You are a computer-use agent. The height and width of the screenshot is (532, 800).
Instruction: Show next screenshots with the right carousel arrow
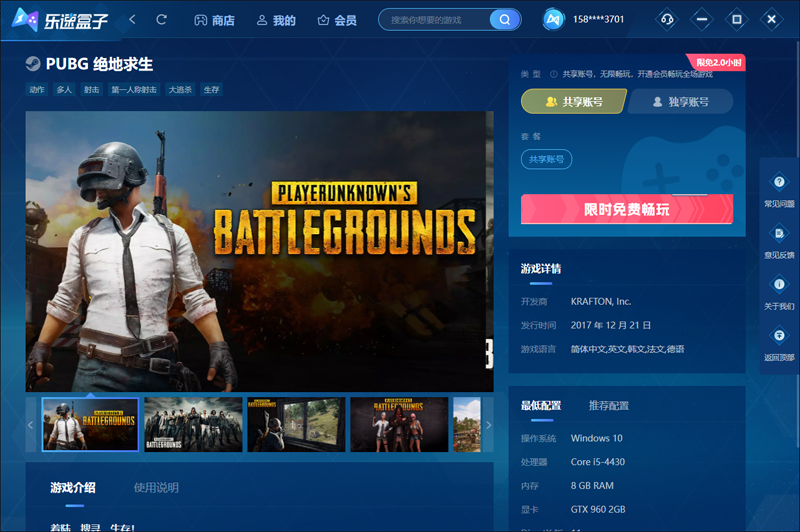tap(488, 425)
